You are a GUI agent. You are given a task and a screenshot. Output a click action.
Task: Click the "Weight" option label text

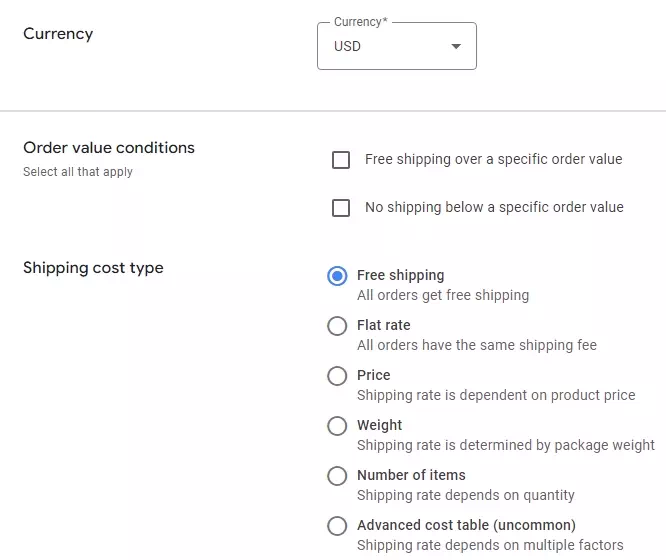click(x=380, y=425)
